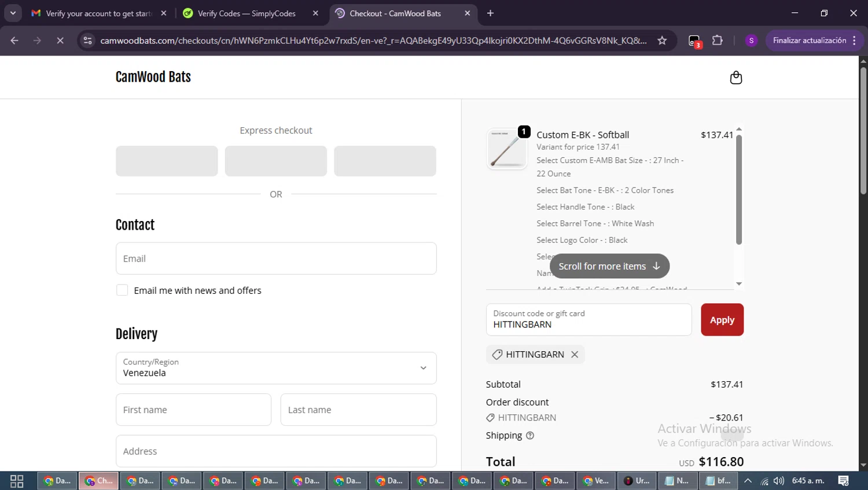Stop loading the page
The height and width of the screenshot is (490, 868).
pyautogui.click(x=60, y=40)
